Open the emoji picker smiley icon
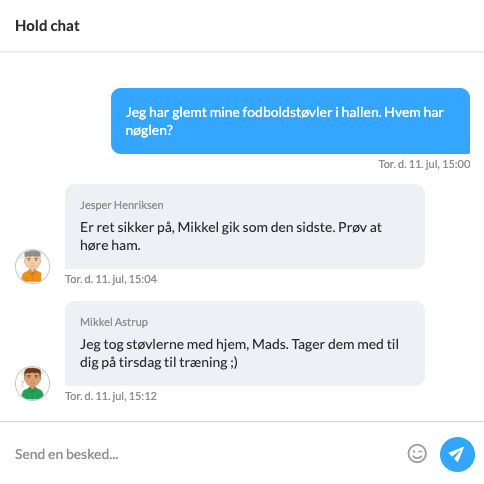Image resolution: width=484 pixels, height=484 pixels. (x=417, y=454)
